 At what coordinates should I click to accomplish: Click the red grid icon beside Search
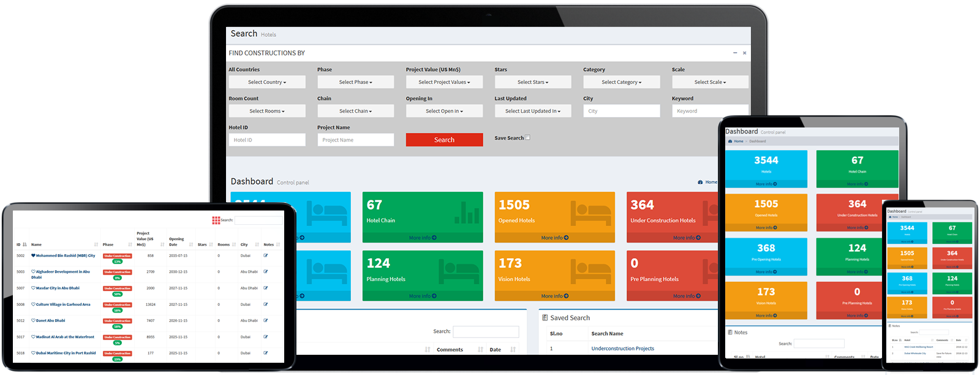coord(216,220)
